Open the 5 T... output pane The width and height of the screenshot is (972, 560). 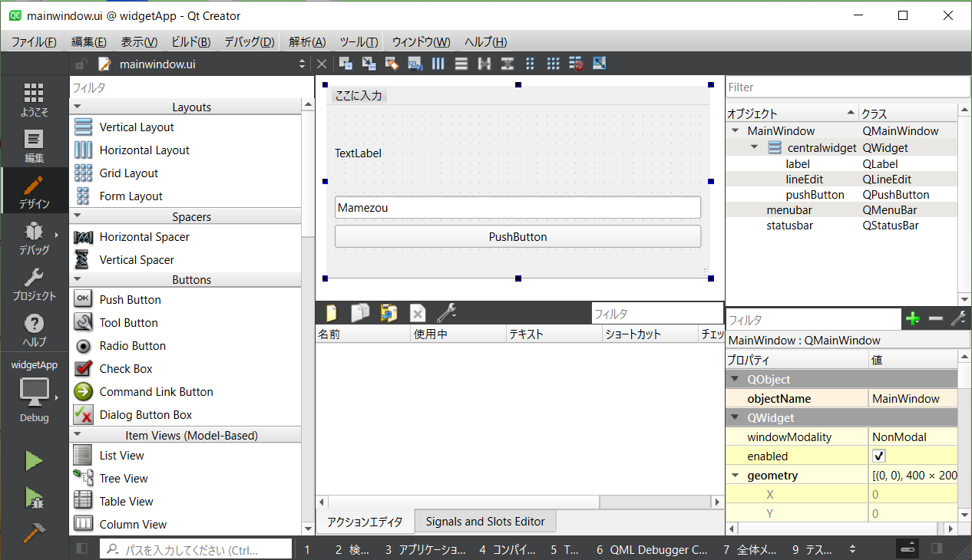(564, 549)
